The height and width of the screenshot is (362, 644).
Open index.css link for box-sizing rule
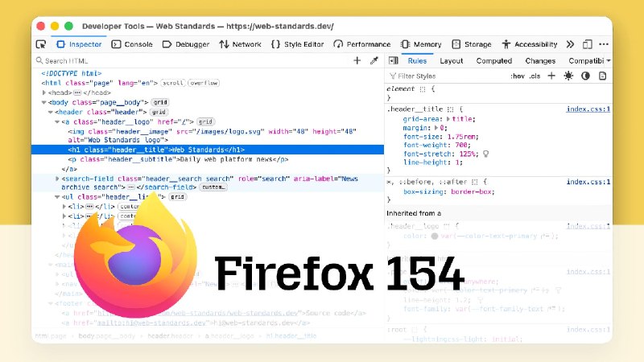tap(588, 182)
